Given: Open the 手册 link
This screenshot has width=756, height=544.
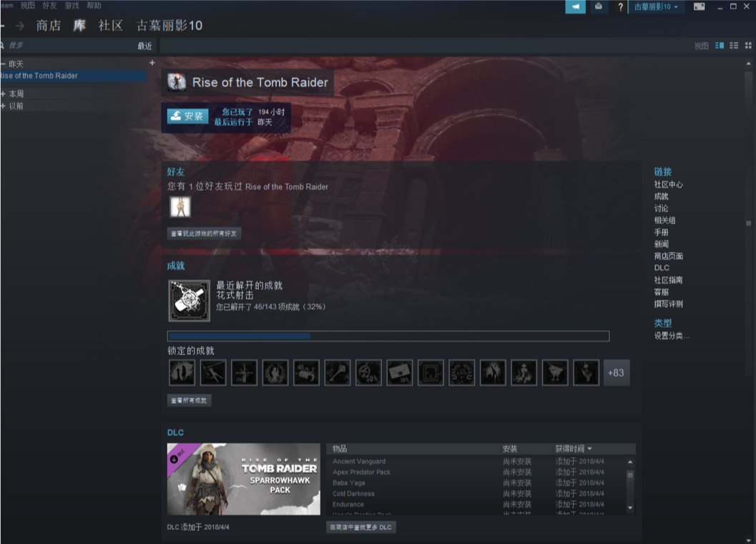Looking at the screenshot, I should coord(661,232).
